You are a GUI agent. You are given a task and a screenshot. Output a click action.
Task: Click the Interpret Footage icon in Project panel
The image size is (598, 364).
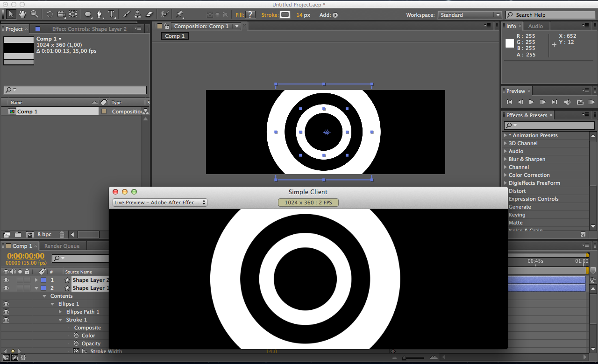[x=7, y=235]
